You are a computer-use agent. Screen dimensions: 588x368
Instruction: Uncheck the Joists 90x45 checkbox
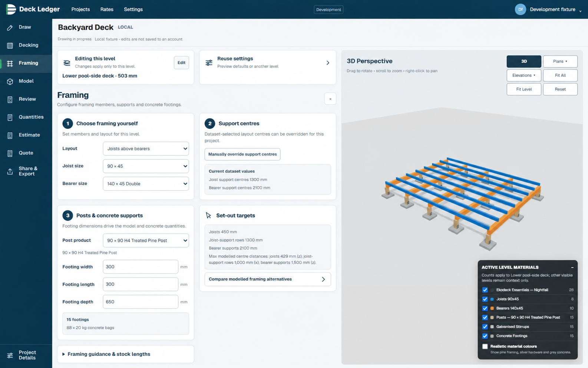[x=485, y=299]
